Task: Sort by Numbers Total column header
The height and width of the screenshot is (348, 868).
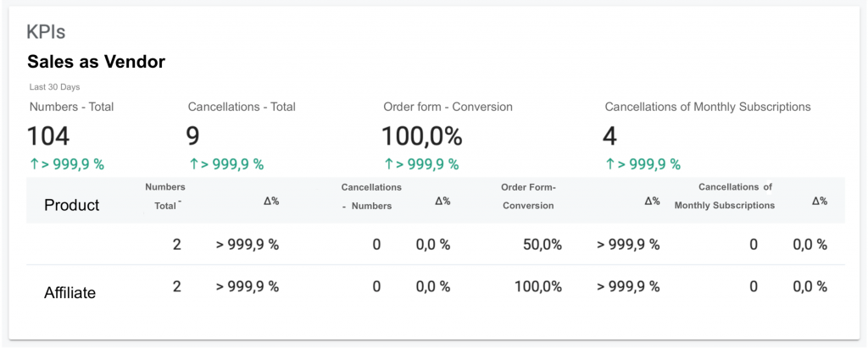Action: pos(164,196)
